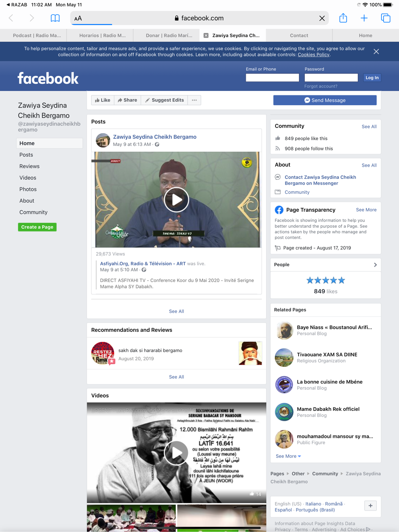Image resolution: width=399 pixels, height=532 pixels.
Task: Open Asfiyahi.Org, Radio & Télévision link
Action: pos(143,264)
